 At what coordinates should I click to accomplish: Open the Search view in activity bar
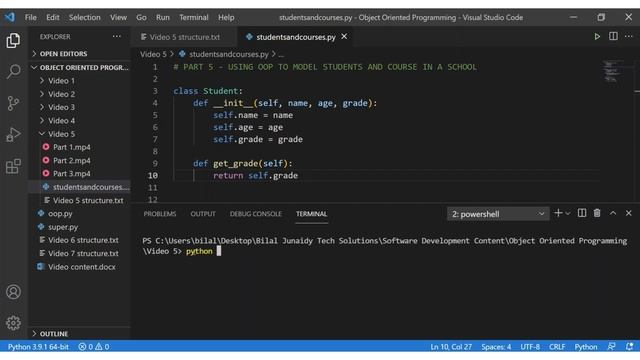click(13, 71)
